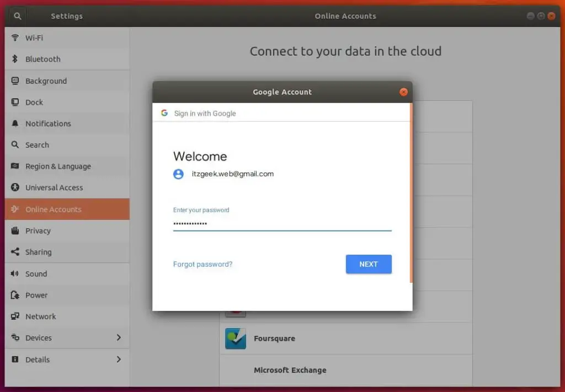Click the itzgeek.web@gmail.com address

[x=233, y=174]
